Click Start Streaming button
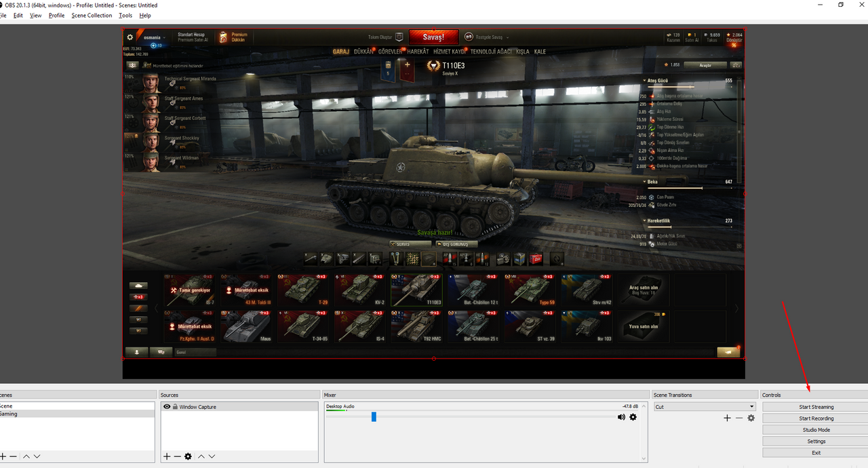Image resolution: width=868 pixels, height=468 pixels. pos(816,407)
